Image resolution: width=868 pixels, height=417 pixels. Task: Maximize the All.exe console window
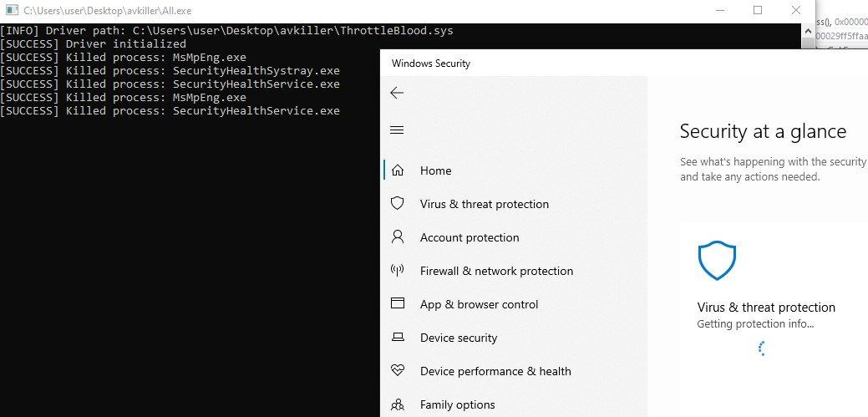point(758,11)
